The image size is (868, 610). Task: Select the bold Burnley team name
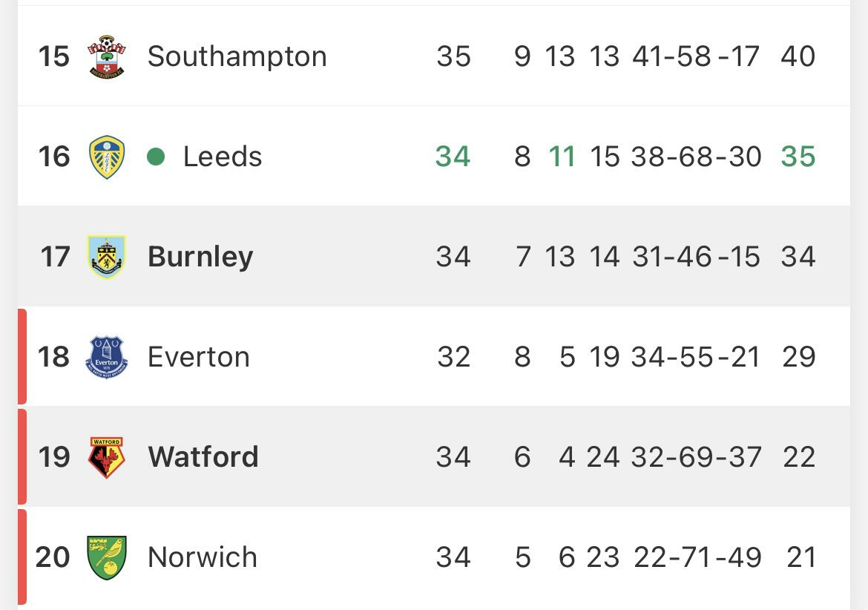[x=200, y=257]
